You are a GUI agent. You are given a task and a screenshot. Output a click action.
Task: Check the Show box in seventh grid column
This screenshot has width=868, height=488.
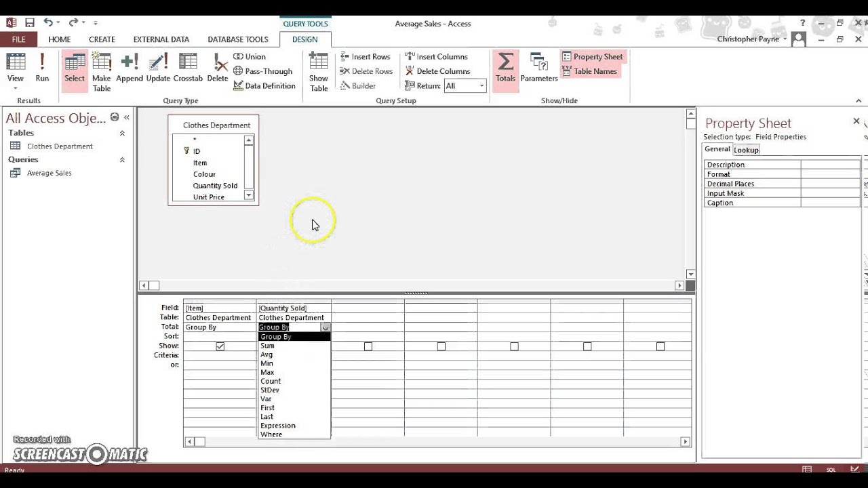pos(660,346)
